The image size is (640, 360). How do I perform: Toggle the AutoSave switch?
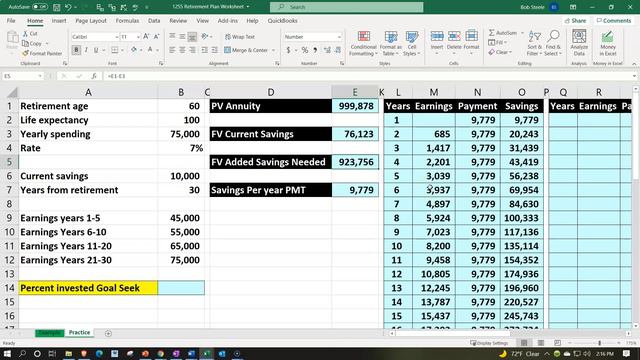point(40,7)
